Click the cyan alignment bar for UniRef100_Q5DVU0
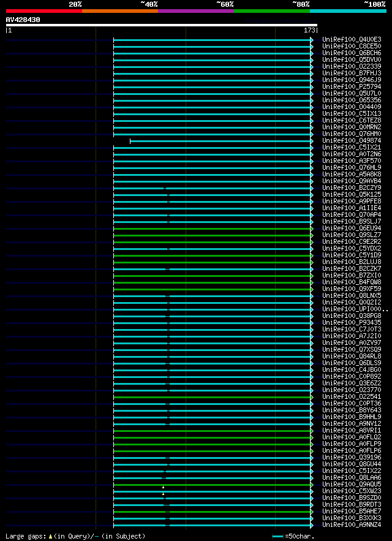 click(212, 61)
